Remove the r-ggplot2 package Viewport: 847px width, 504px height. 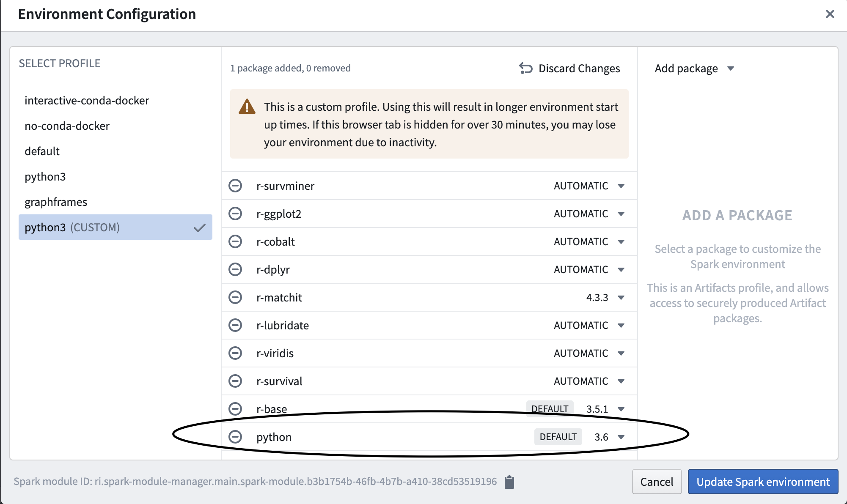point(235,214)
